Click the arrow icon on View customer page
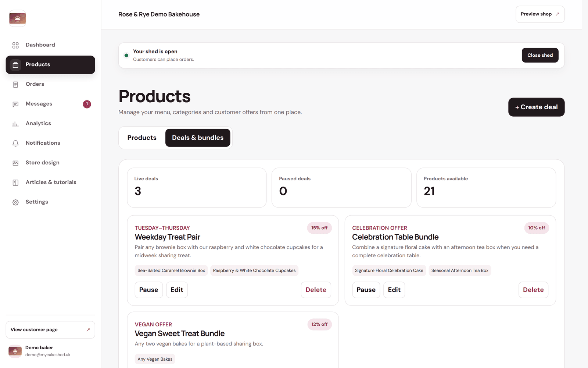 tap(88, 330)
